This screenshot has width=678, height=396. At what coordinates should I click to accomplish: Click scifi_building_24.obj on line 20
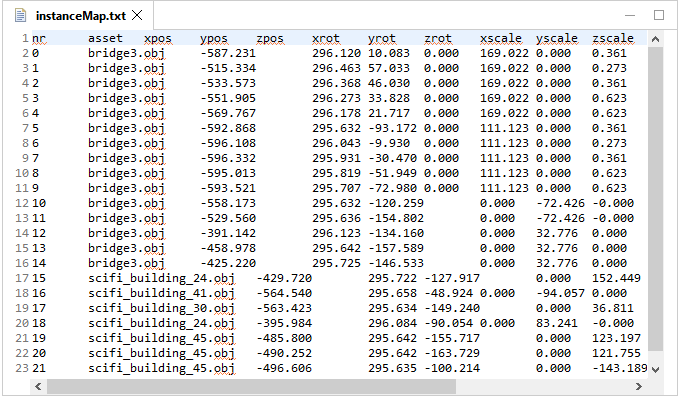pos(161,323)
